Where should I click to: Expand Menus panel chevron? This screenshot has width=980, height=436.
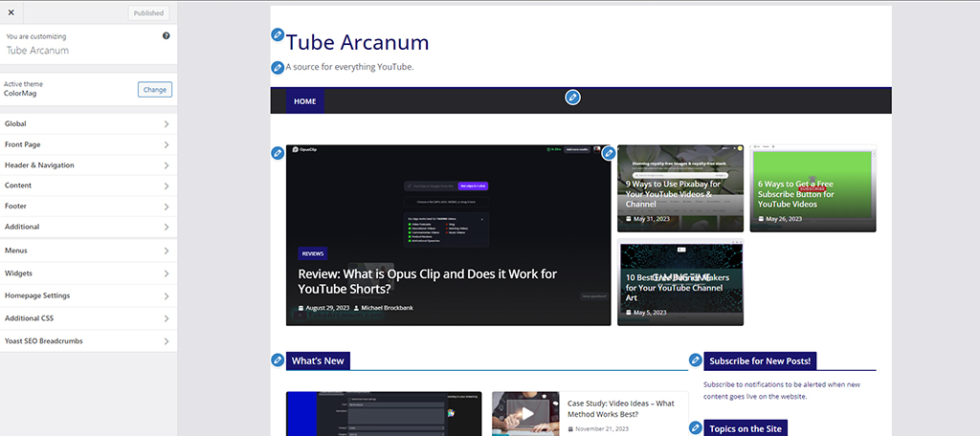(167, 251)
